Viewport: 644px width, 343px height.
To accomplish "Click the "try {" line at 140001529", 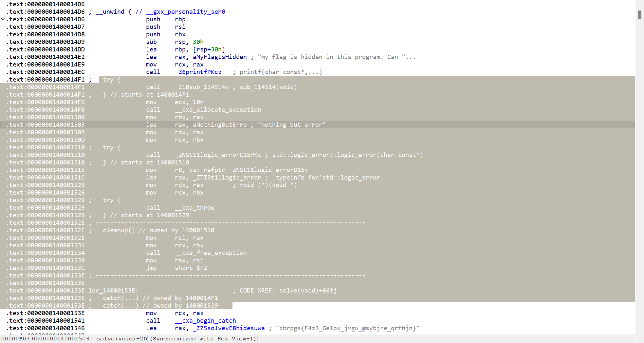I will (112, 200).
